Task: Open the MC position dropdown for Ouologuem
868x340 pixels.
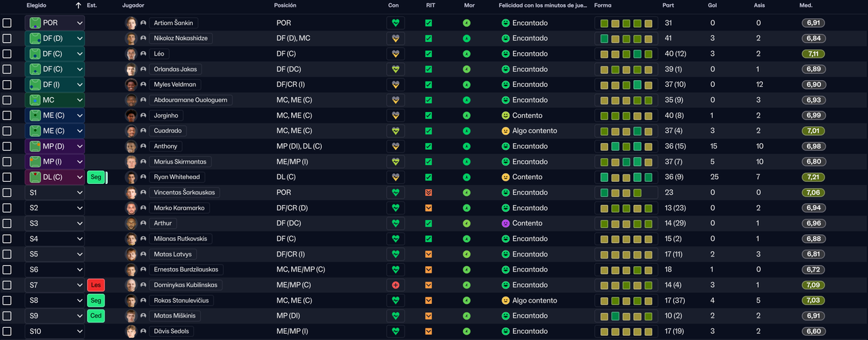Action: pos(55,100)
